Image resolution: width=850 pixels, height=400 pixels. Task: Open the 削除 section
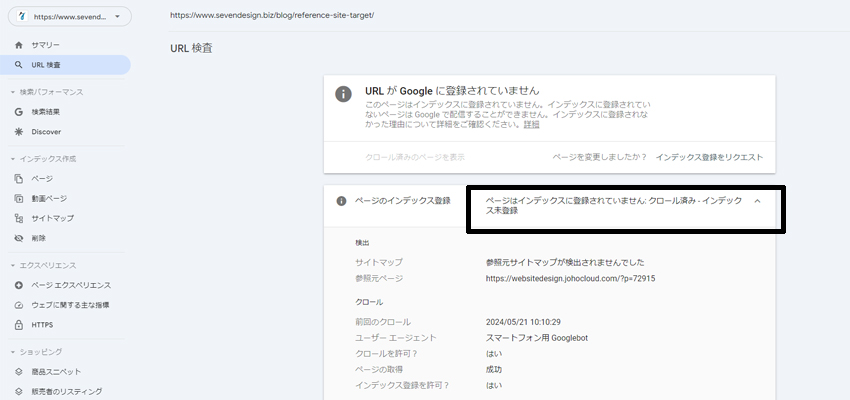click(38, 238)
